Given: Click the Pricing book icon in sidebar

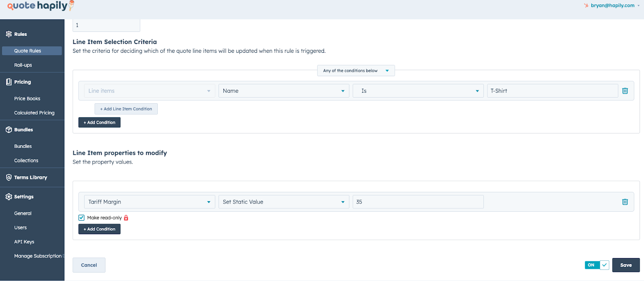Looking at the screenshot, I should 8,82.
